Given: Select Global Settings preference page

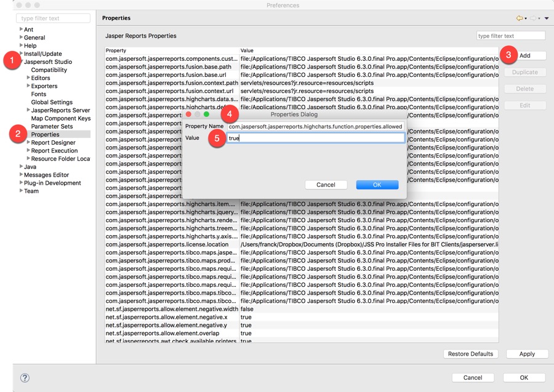Looking at the screenshot, I should pos(52,102).
